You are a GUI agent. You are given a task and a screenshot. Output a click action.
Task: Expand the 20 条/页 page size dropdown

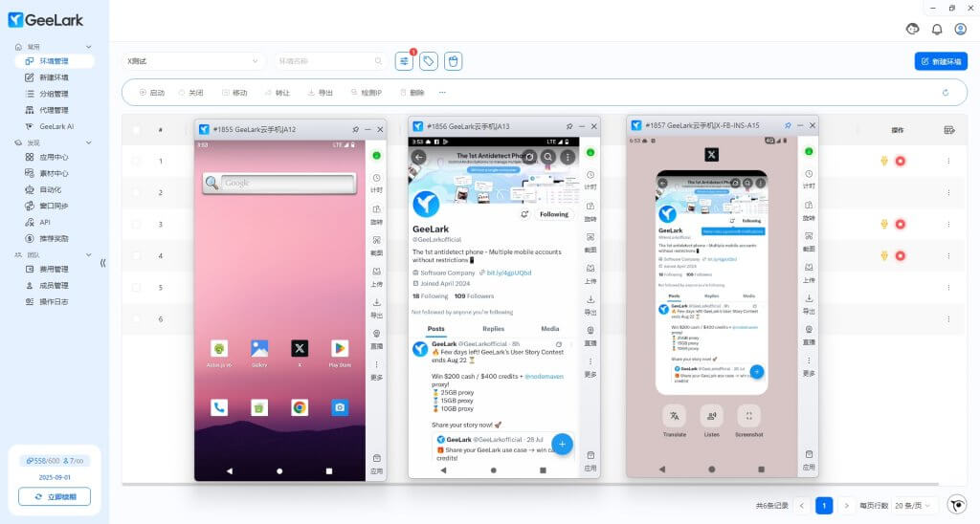[x=910, y=505]
